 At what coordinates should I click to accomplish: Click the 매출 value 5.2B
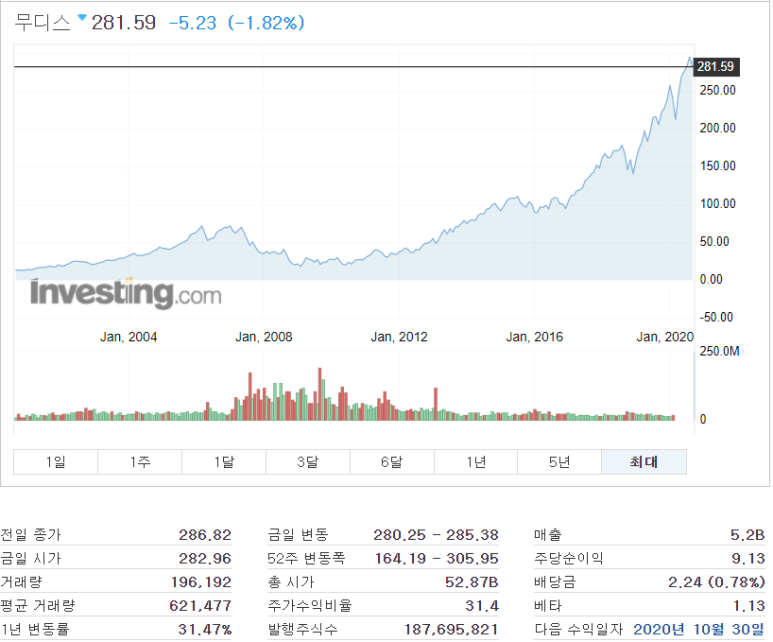[x=747, y=535]
